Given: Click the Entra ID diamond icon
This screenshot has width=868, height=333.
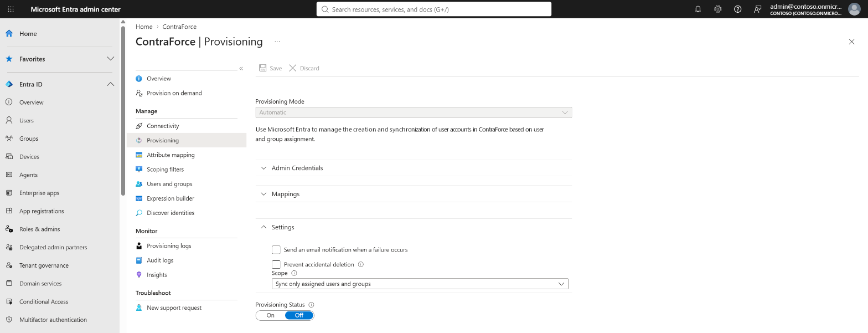Looking at the screenshot, I should (x=9, y=84).
